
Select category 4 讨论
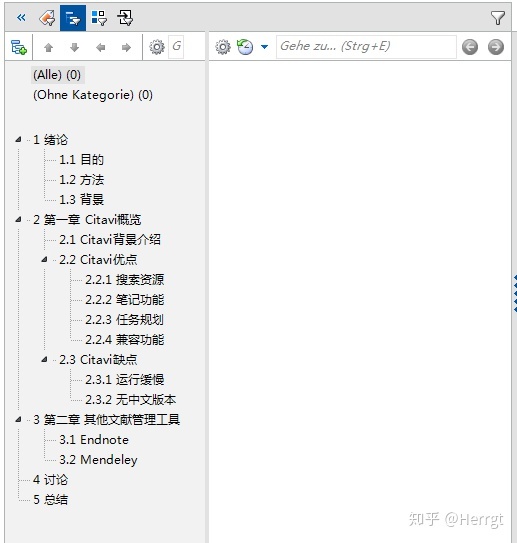tap(51, 480)
